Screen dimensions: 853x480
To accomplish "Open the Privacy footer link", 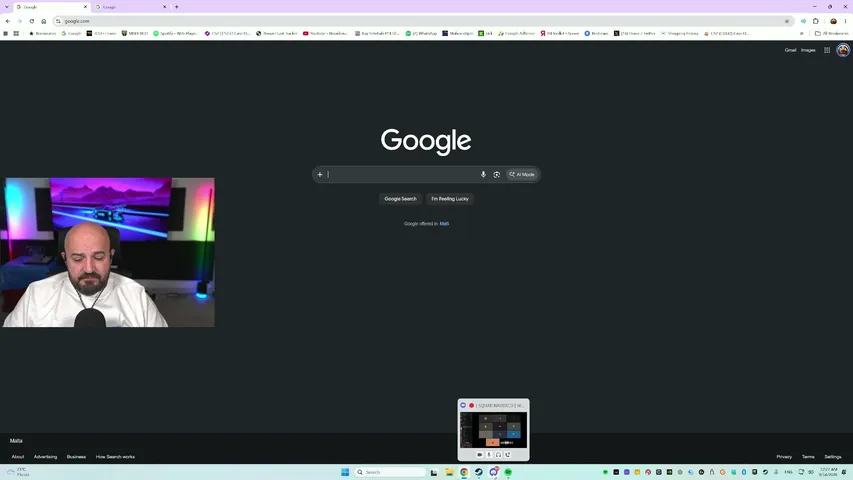I will 784,457.
